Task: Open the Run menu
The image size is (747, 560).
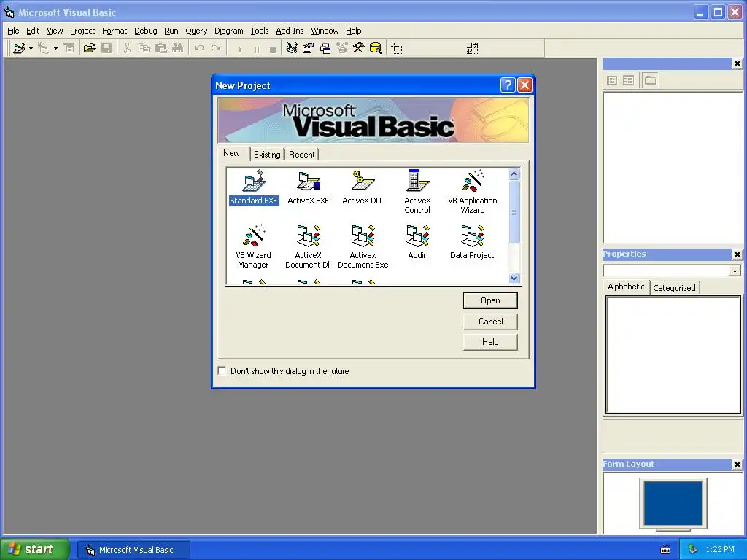Action: pos(171,31)
